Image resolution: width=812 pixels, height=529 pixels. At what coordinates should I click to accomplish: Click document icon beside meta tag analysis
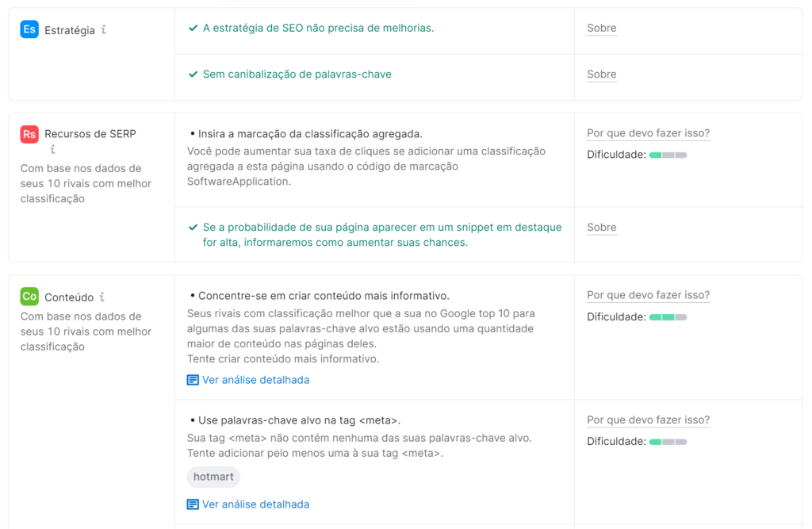193,504
